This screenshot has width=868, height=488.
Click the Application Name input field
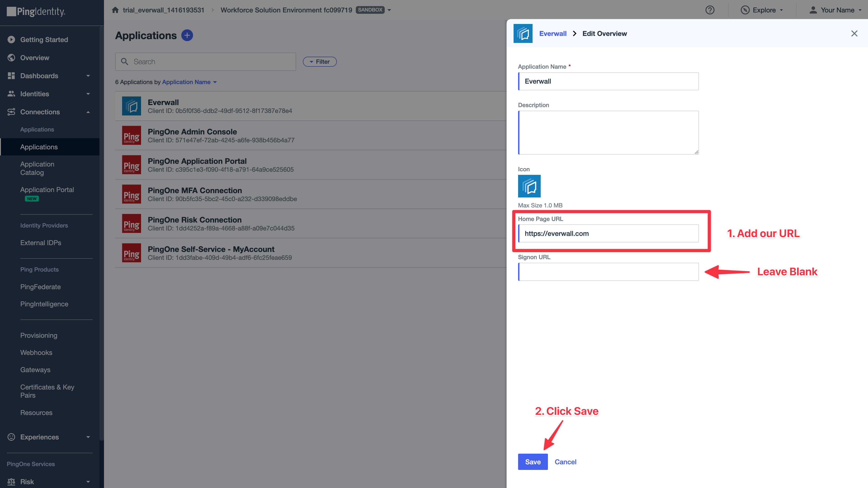click(x=608, y=81)
